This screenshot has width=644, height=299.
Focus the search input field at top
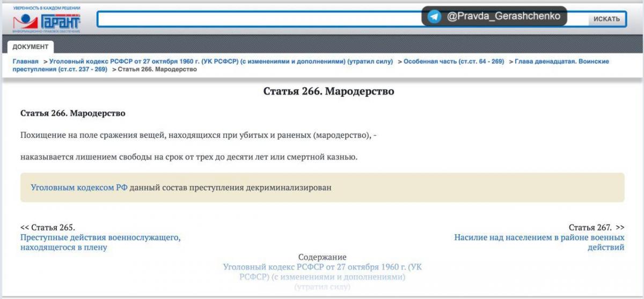tap(258, 19)
